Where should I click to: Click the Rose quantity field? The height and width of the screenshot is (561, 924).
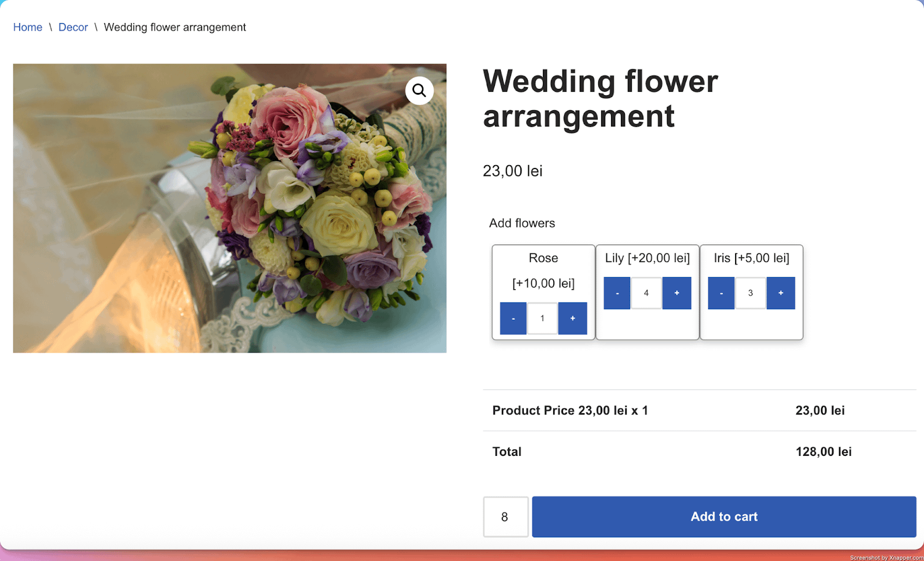point(542,318)
